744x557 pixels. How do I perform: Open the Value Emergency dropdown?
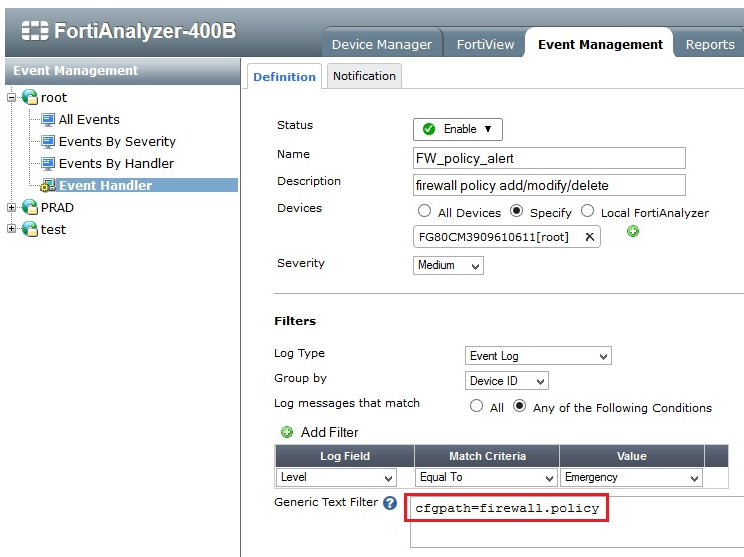point(631,477)
